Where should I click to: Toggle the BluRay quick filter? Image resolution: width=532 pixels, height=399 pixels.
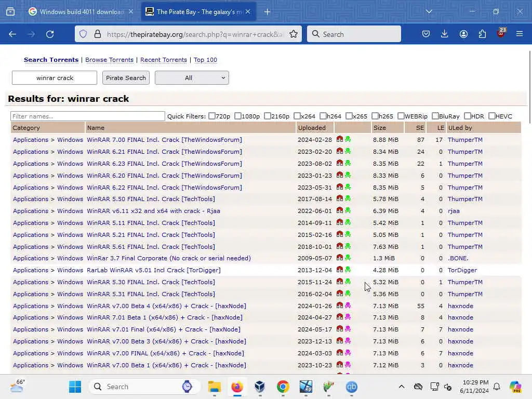point(435,116)
